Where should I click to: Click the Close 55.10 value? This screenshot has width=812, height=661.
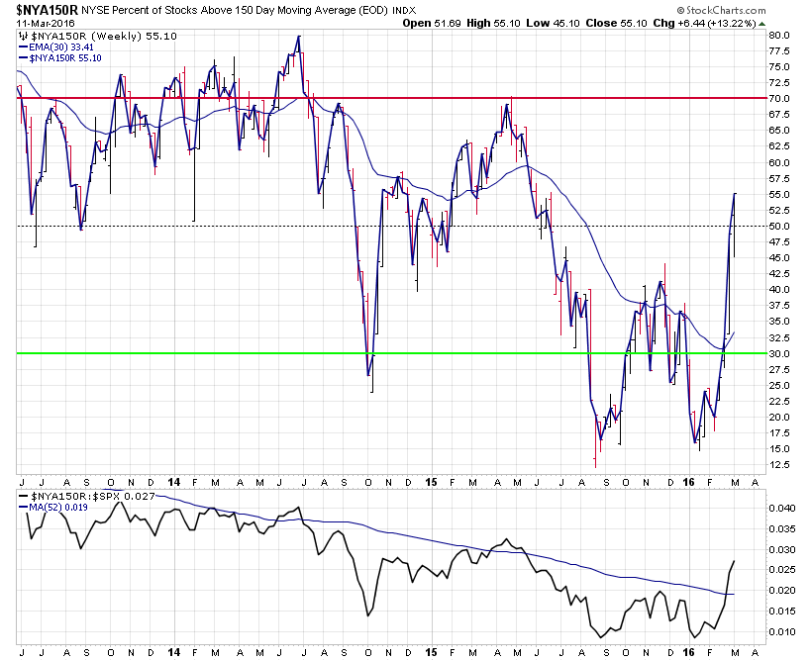coord(616,24)
